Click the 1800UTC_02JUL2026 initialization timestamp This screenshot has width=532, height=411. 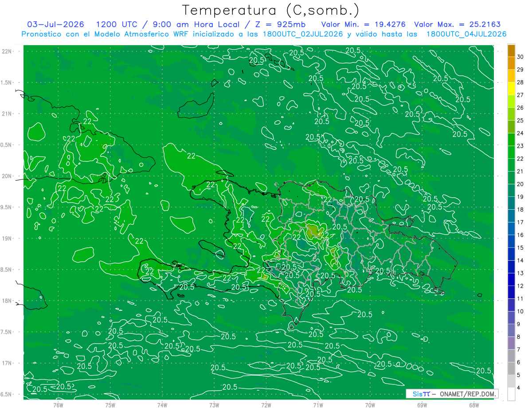click(x=301, y=34)
